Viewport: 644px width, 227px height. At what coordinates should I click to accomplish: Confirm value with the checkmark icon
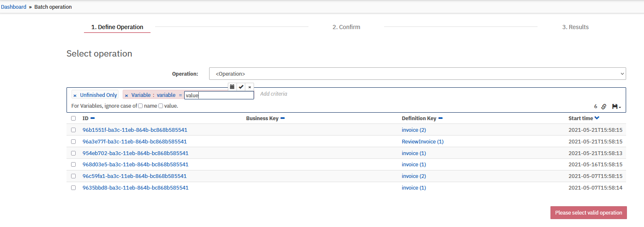tap(241, 87)
